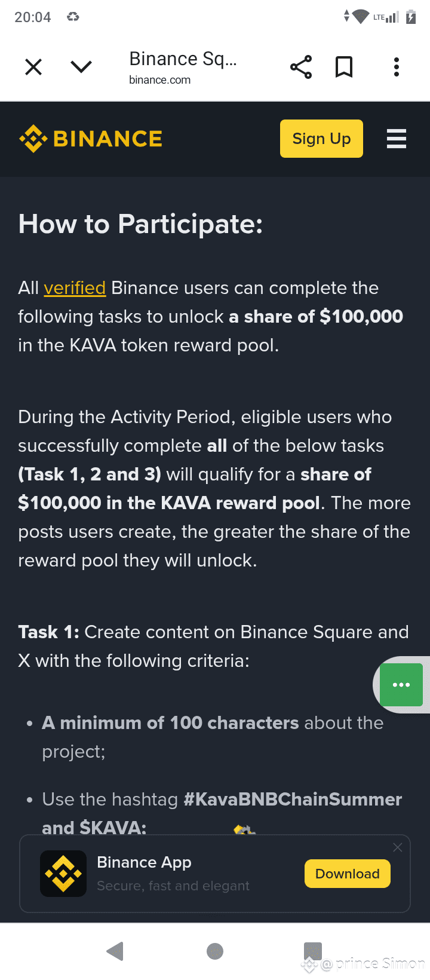The image size is (430, 980).
Task: Open the Binance hamburger navigation menu
Action: tap(397, 139)
